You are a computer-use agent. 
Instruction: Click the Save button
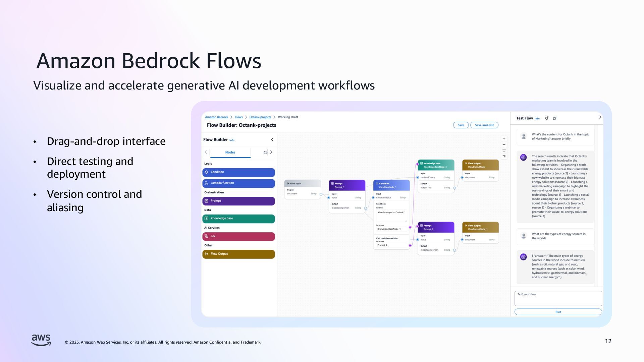pyautogui.click(x=461, y=125)
